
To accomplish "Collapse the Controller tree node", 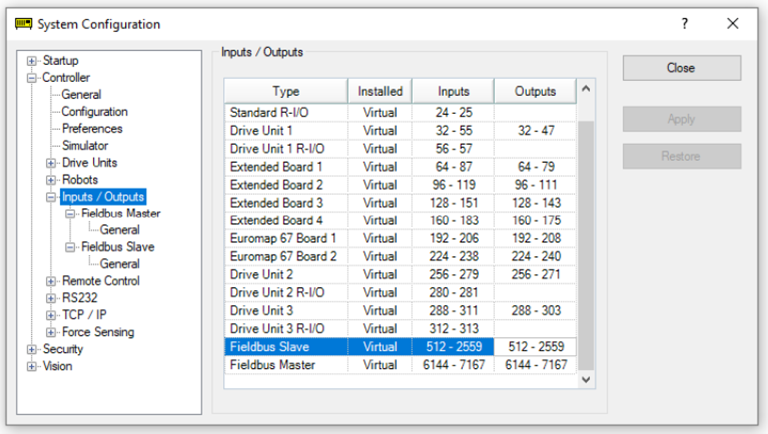I will pos(32,78).
